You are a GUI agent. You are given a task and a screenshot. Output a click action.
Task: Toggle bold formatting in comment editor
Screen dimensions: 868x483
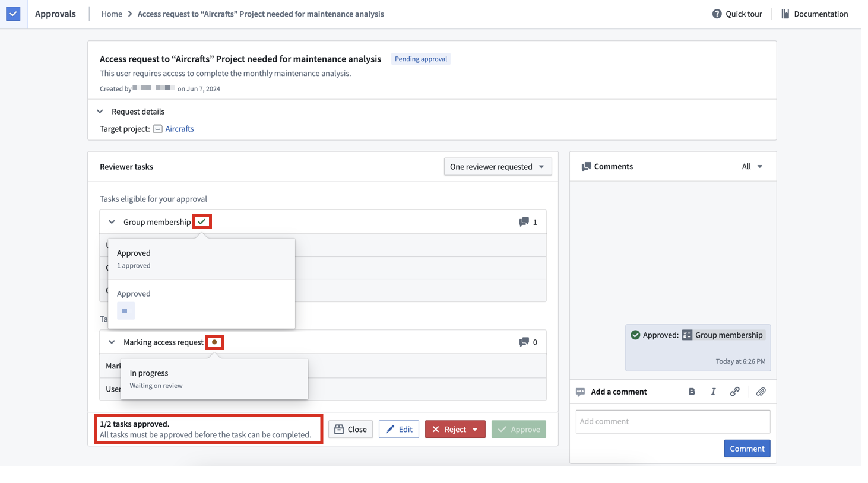692,392
